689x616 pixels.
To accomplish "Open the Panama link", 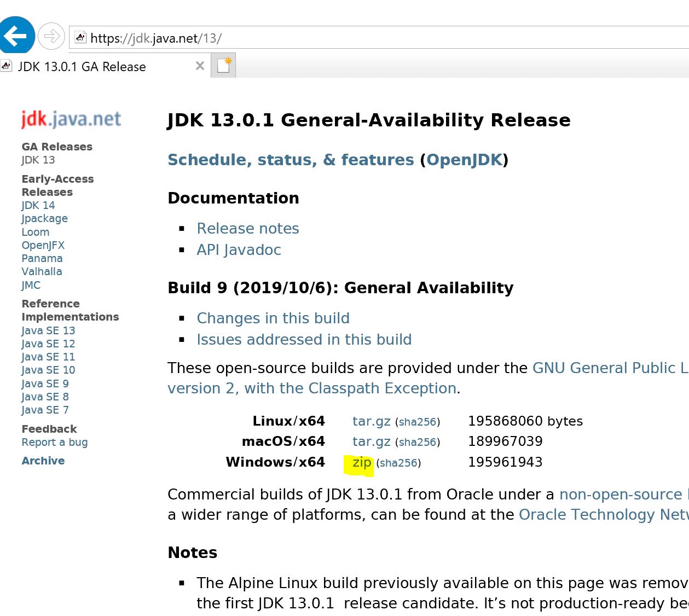I will (42, 258).
